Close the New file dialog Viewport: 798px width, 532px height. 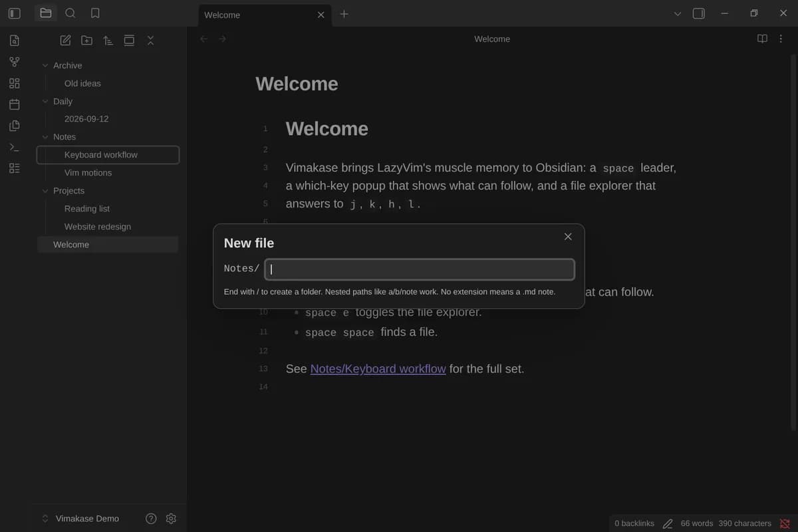pyautogui.click(x=568, y=237)
